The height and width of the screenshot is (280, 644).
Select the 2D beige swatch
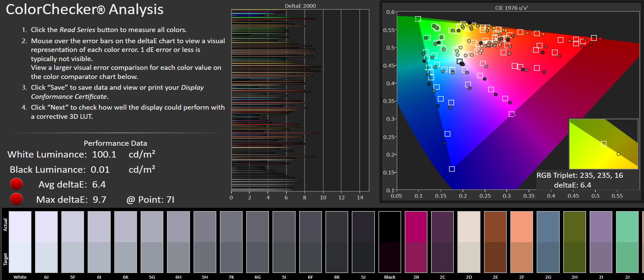[469, 242]
